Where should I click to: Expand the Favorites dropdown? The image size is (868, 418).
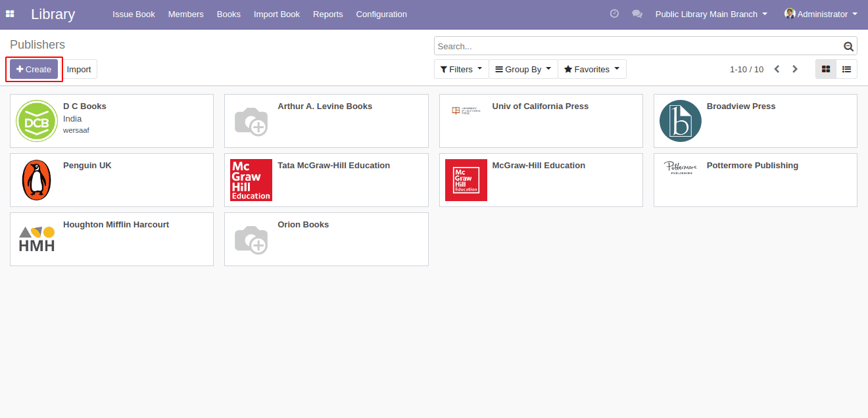[592, 69]
